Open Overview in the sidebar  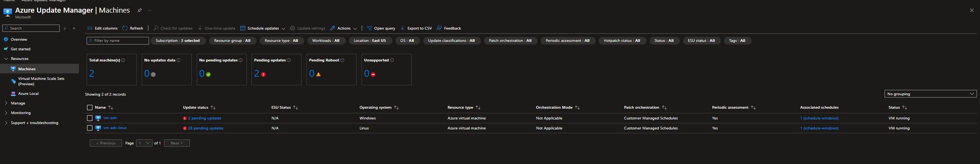19,40
